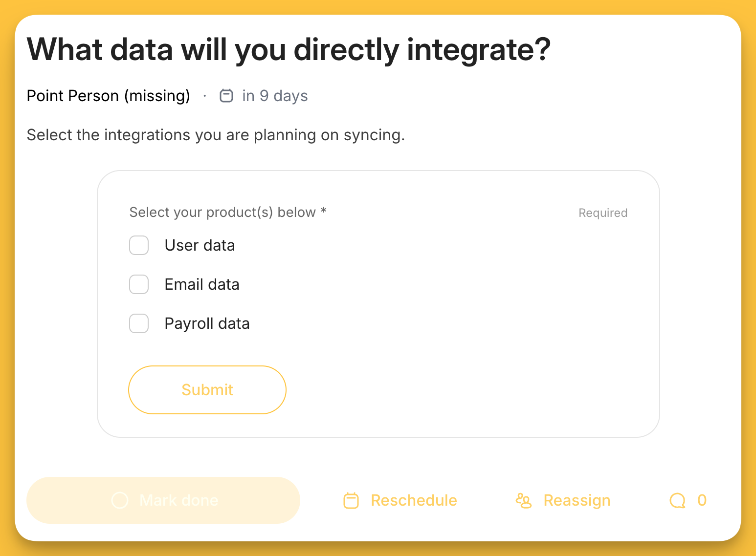Viewport: 756px width, 556px height.
Task: Click the comment count number 0
Action: coord(702,500)
